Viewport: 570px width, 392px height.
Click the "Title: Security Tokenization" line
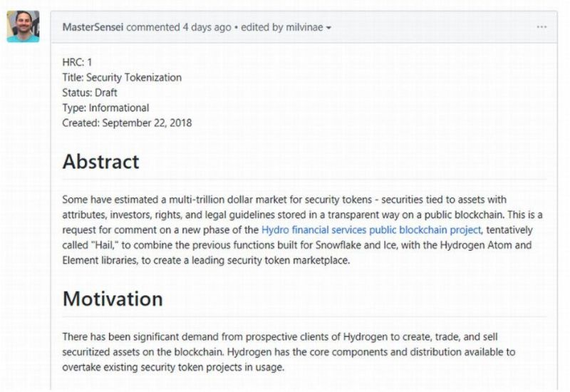click(122, 77)
